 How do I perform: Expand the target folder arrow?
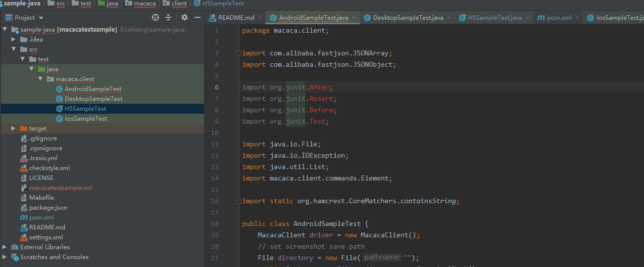(14, 129)
